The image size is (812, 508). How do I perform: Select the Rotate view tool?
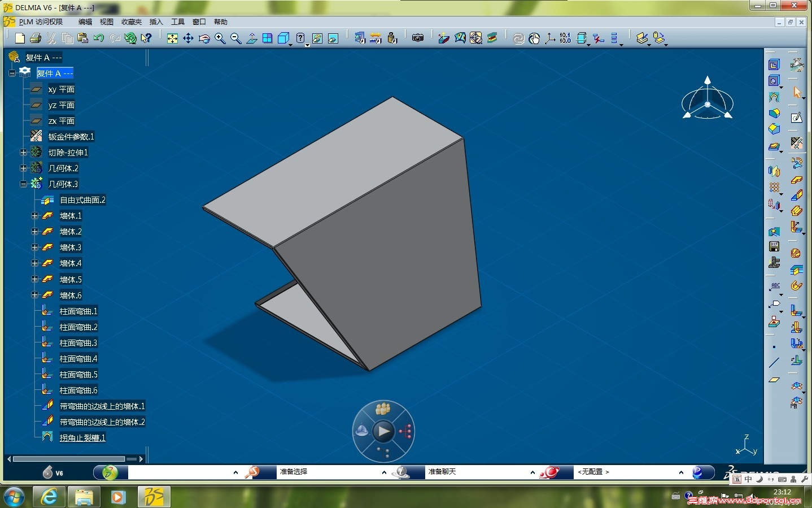click(x=204, y=38)
